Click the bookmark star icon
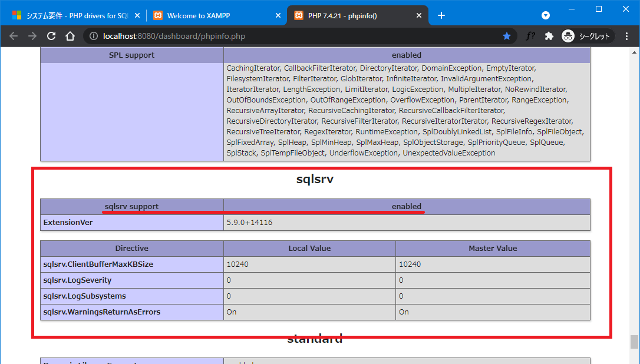Viewport: 640px width, 364px height. coord(507,36)
